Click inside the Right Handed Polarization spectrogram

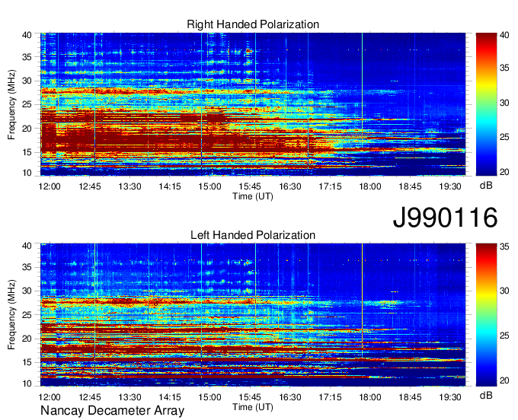coord(253,104)
